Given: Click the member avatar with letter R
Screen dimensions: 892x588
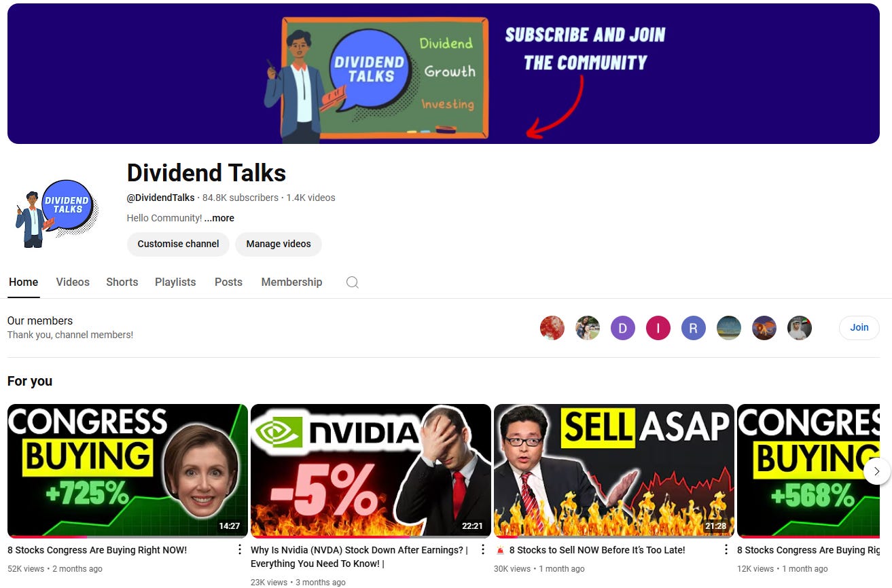Looking at the screenshot, I should coord(693,328).
